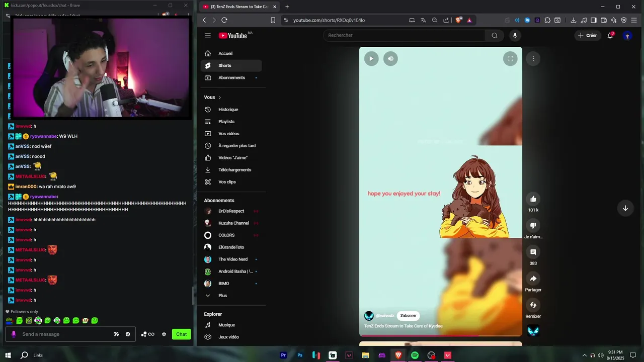644x362 pixels.
Task: Open Vos clips in sidebar
Action: coord(231,182)
